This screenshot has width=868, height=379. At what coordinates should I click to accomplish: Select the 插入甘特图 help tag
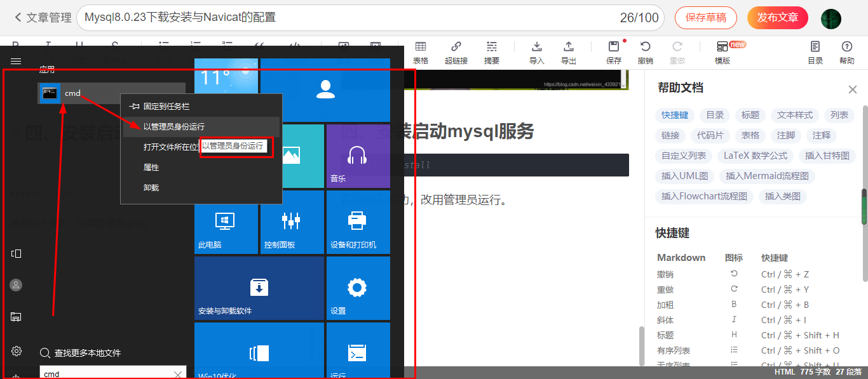coord(827,156)
